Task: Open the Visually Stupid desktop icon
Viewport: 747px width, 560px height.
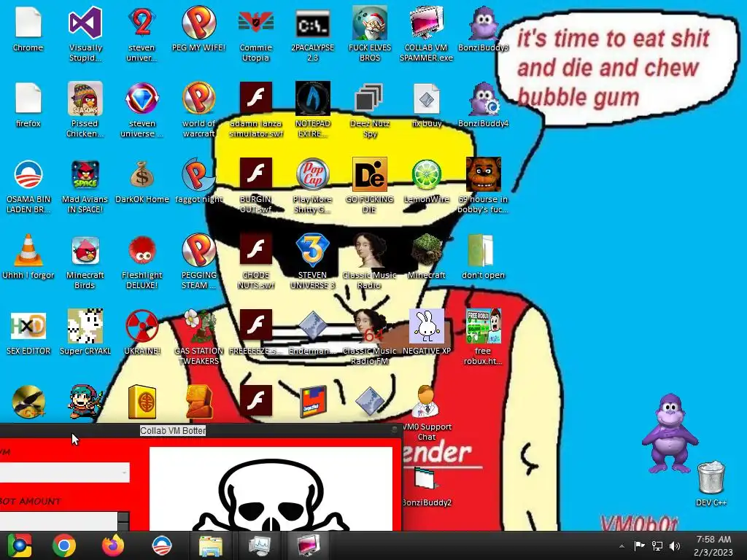Action: pyautogui.click(x=85, y=34)
